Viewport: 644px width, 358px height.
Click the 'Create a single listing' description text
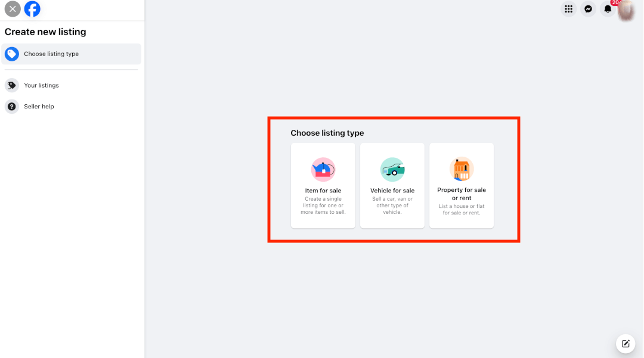tap(323, 206)
